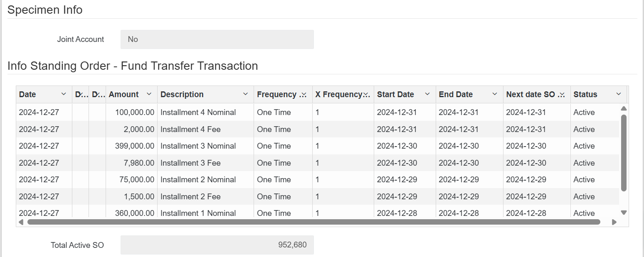Screen dimensions: 644x257
Task: Open the End Date column dropdown
Action: tap(495, 94)
